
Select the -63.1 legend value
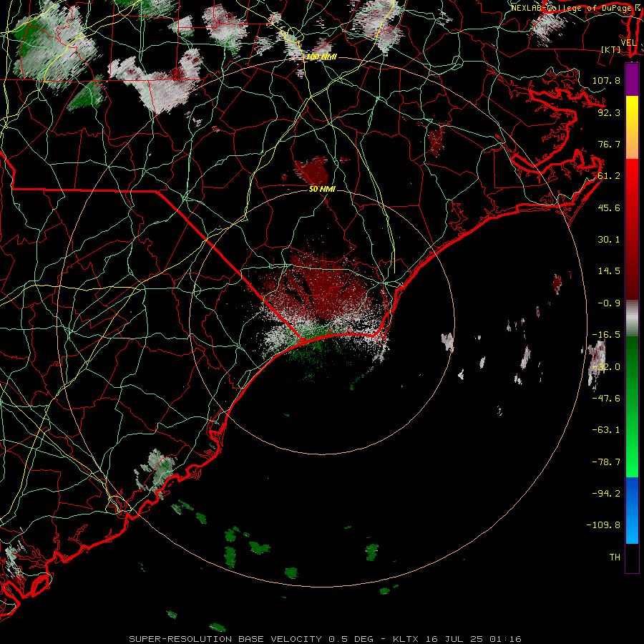click(606, 430)
